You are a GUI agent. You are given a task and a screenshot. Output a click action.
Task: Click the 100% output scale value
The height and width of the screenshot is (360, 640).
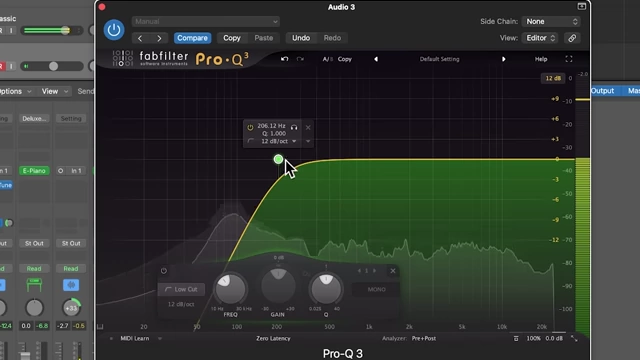coord(533,338)
